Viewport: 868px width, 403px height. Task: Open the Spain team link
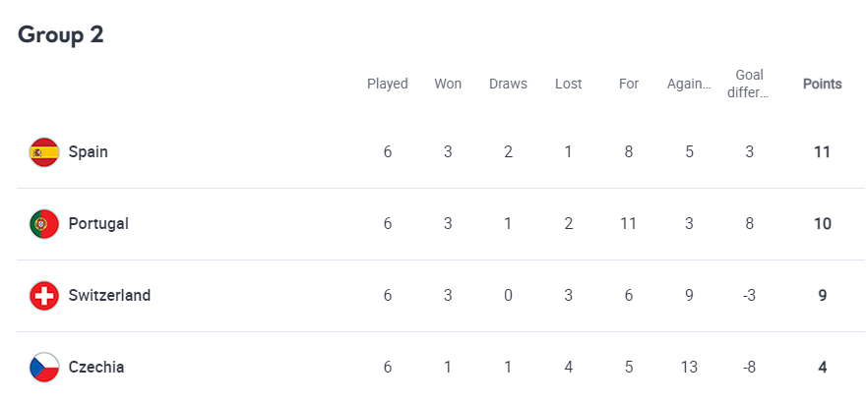pyautogui.click(x=88, y=152)
